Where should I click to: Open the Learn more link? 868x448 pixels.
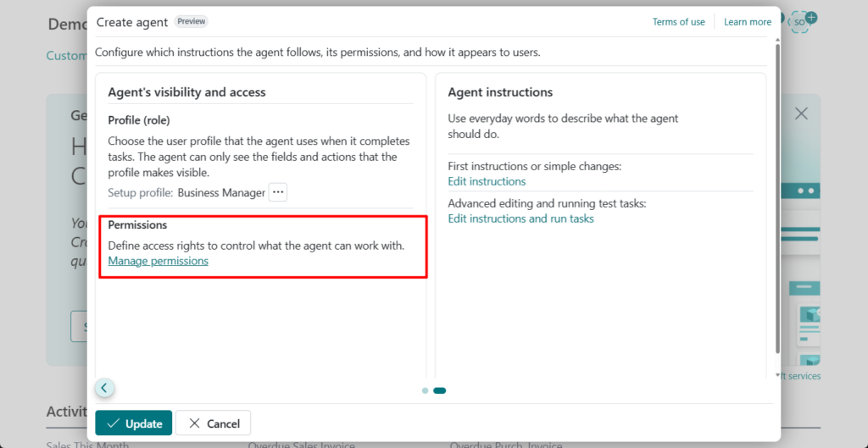(x=748, y=22)
